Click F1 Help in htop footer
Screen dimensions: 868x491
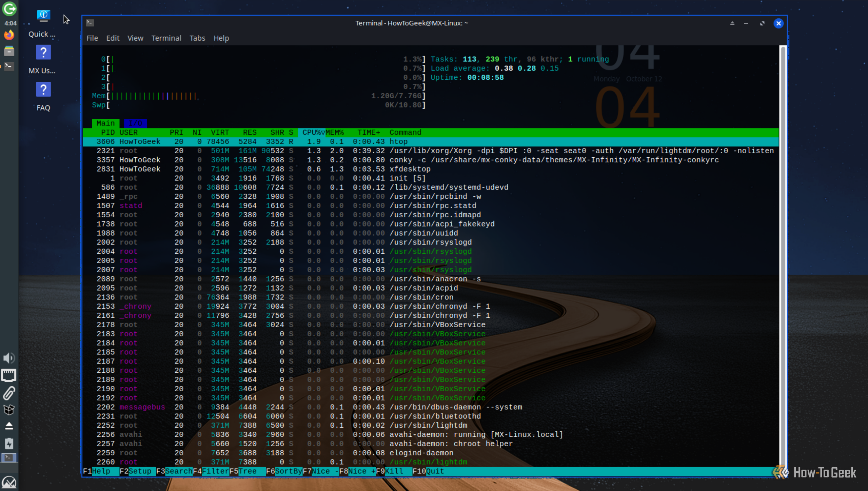[x=101, y=471]
